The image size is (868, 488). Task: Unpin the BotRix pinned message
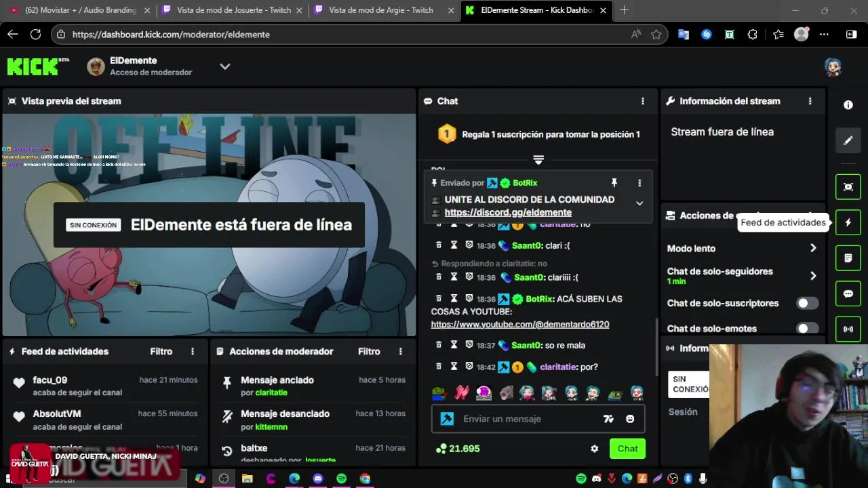614,183
